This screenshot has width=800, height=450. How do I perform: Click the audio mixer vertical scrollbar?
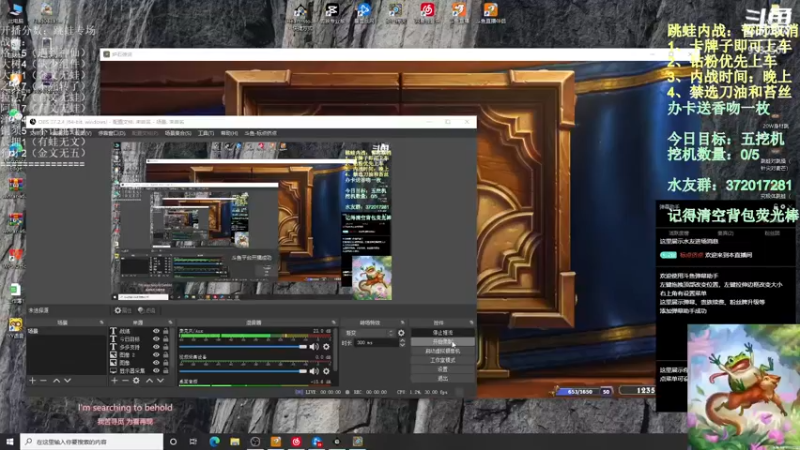[335, 349]
